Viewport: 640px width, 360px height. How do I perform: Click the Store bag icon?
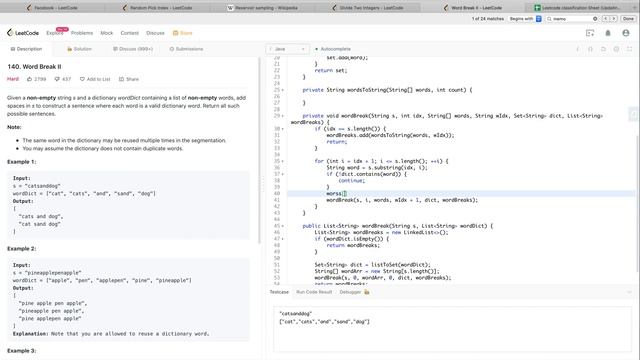click(x=176, y=33)
